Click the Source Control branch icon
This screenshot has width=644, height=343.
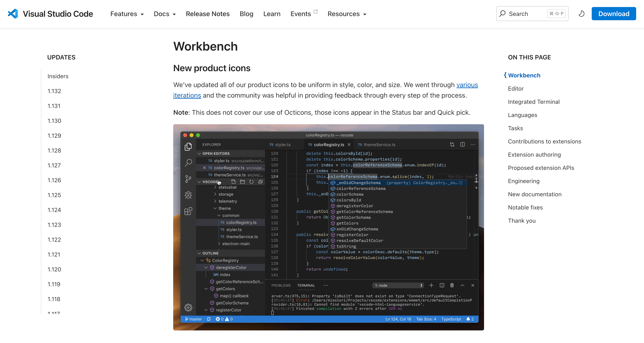(x=188, y=179)
